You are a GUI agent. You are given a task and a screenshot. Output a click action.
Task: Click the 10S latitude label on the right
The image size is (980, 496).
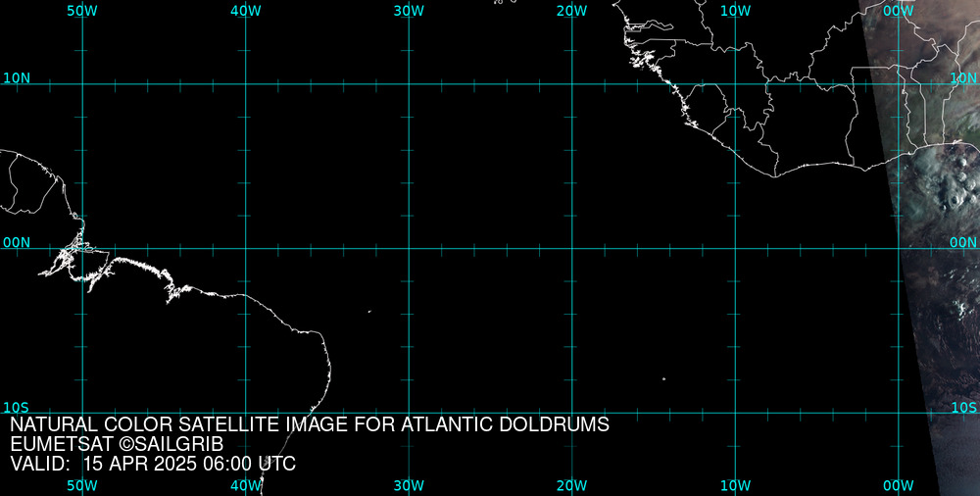(x=963, y=408)
